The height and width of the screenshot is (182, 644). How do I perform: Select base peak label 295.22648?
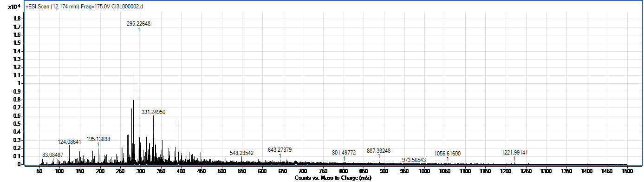(138, 23)
